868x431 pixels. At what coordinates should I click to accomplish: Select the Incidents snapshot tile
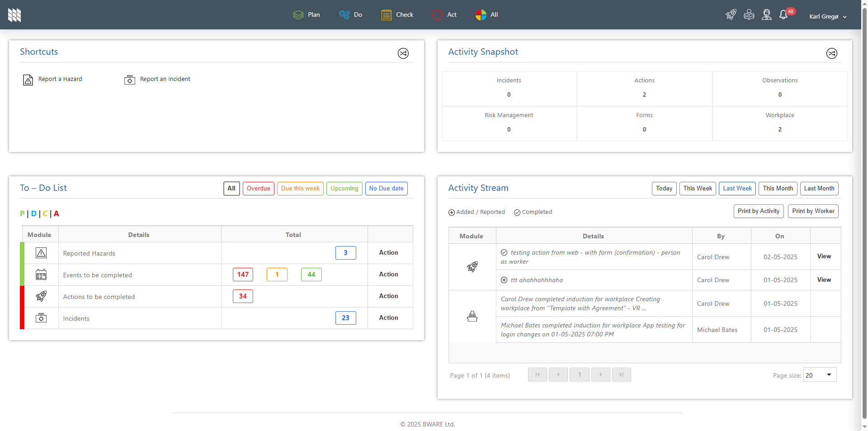(509, 89)
